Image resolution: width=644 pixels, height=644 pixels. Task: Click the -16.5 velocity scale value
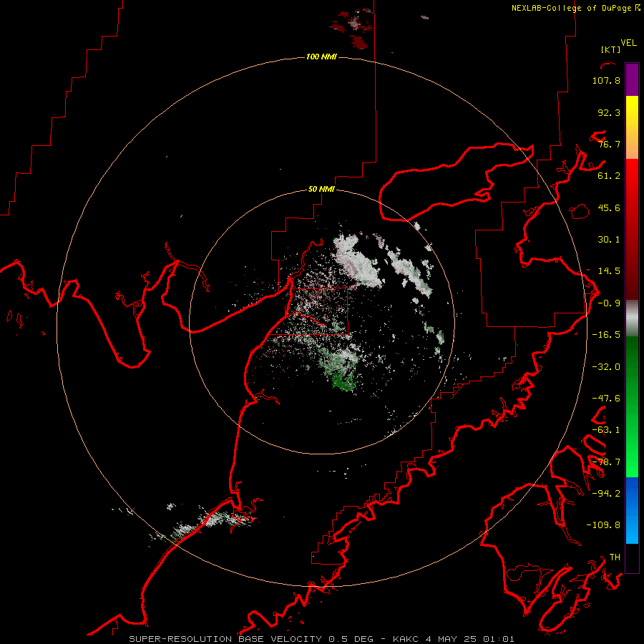tap(606, 335)
